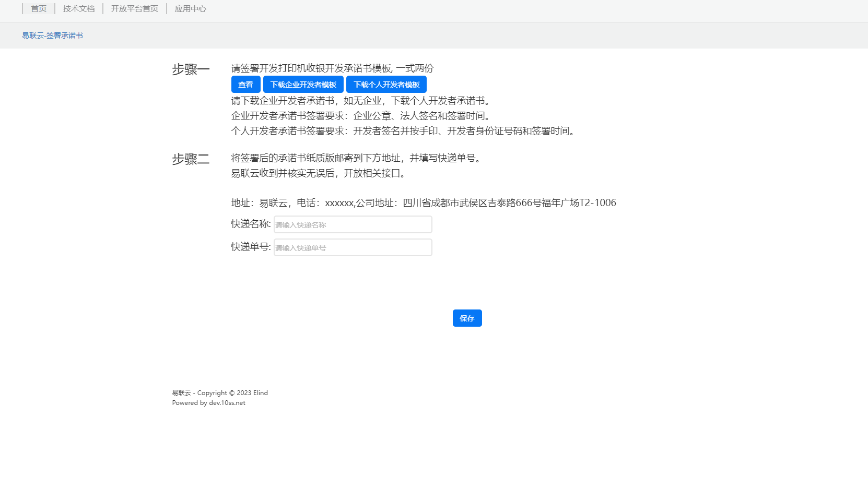Screen dimensions: 868x477
Task: Go to 技术文档 in top nav
Action: tap(79, 9)
